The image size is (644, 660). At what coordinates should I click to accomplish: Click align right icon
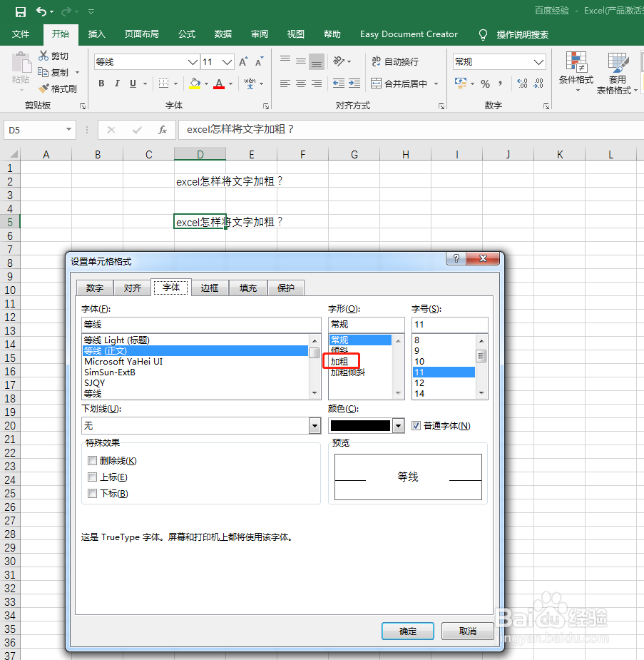click(317, 83)
